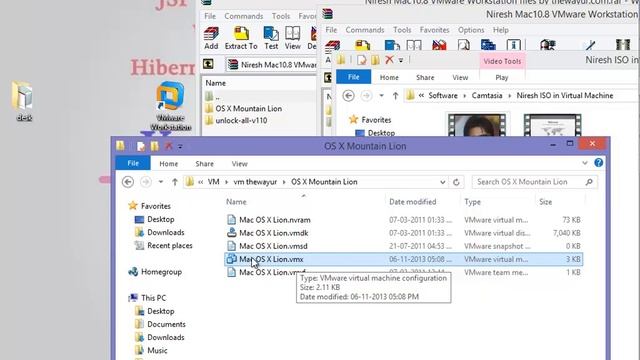Open quick access toolbar customize dropdown in Mountain Lion window

pos(180,146)
